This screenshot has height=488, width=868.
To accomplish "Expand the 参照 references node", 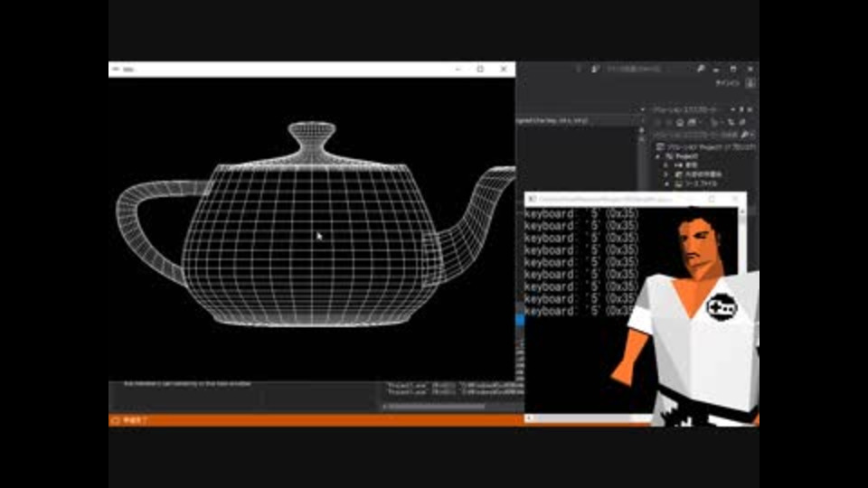I will click(x=665, y=165).
